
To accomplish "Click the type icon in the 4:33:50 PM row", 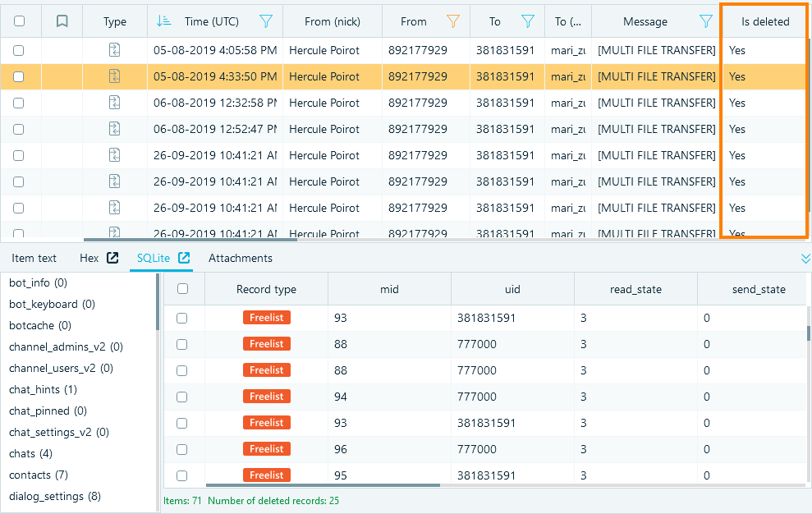I will [114, 76].
